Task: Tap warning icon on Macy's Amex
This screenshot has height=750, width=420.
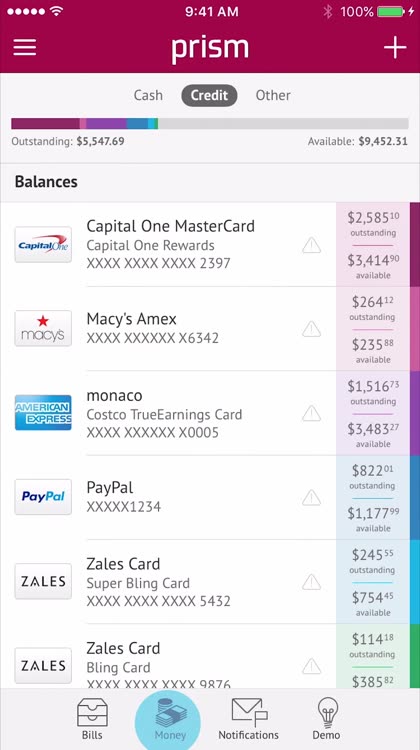Action: point(311,329)
